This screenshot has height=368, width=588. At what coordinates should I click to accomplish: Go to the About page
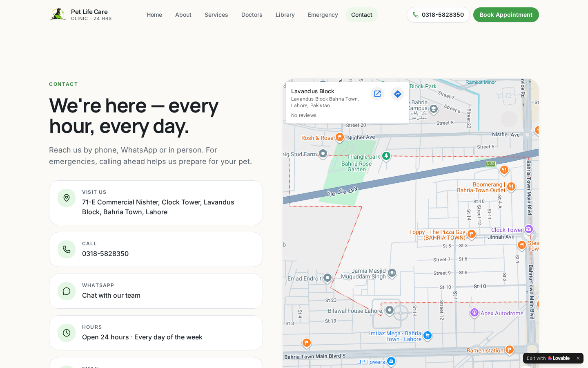183,15
